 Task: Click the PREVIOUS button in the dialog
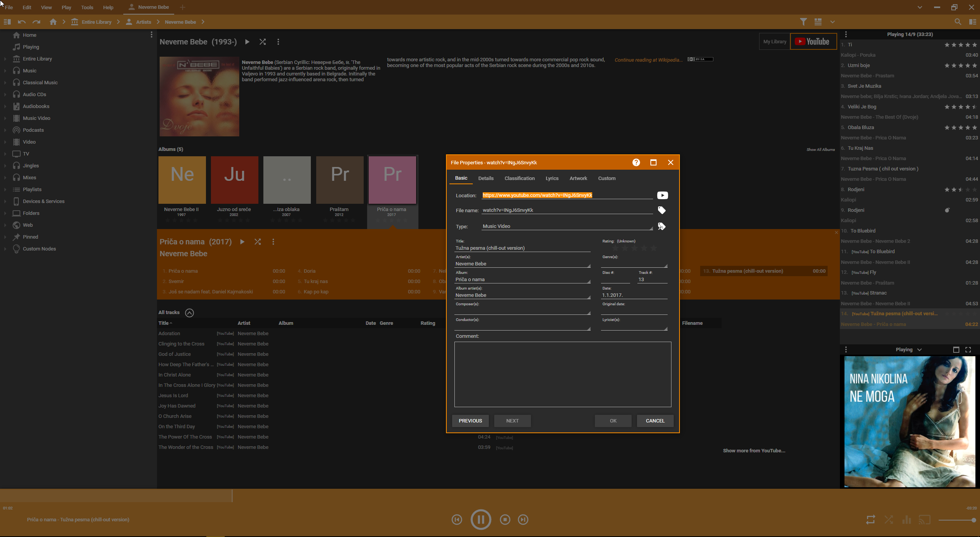click(470, 421)
